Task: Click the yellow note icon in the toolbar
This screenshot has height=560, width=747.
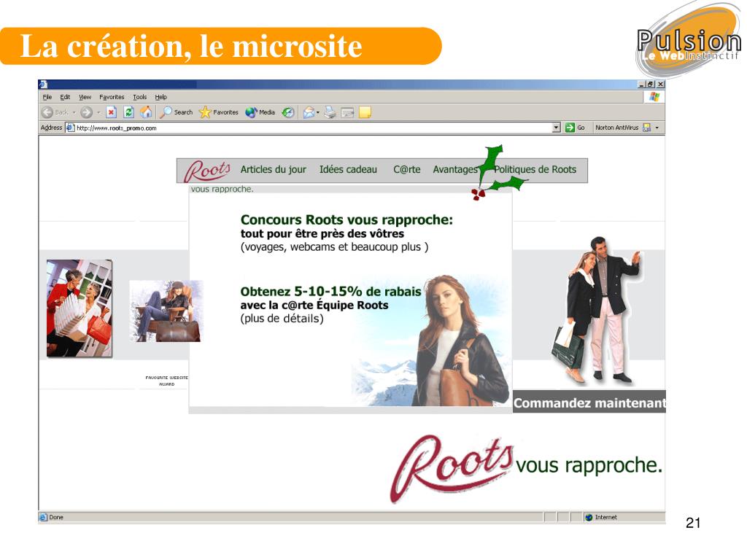Action: pyautogui.click(x=365, y=112)
